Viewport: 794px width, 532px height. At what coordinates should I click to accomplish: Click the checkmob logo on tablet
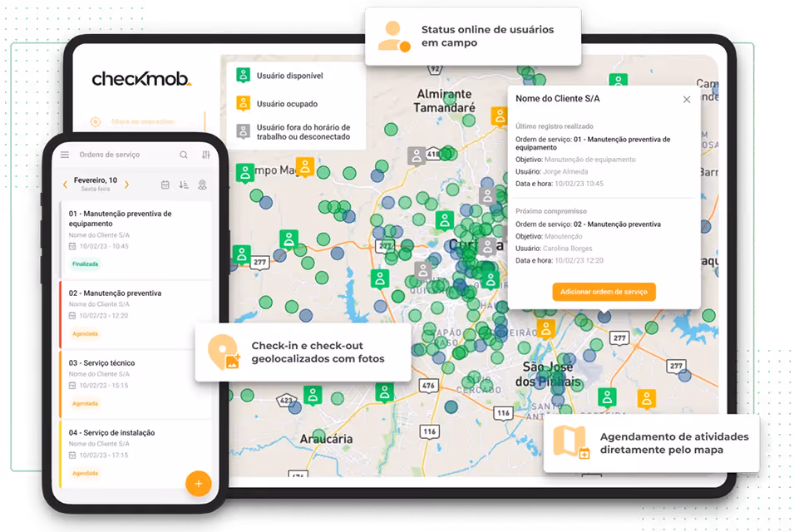pyautogui.click(x=141, y=79)
